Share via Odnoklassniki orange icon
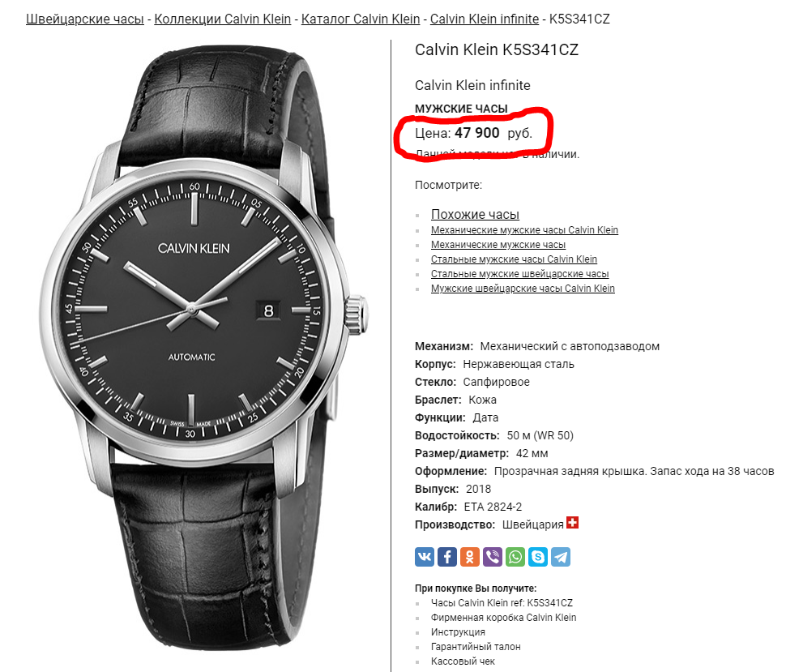Image resolution: width=803 pixels, height=672 pixels. coord(470,557)
